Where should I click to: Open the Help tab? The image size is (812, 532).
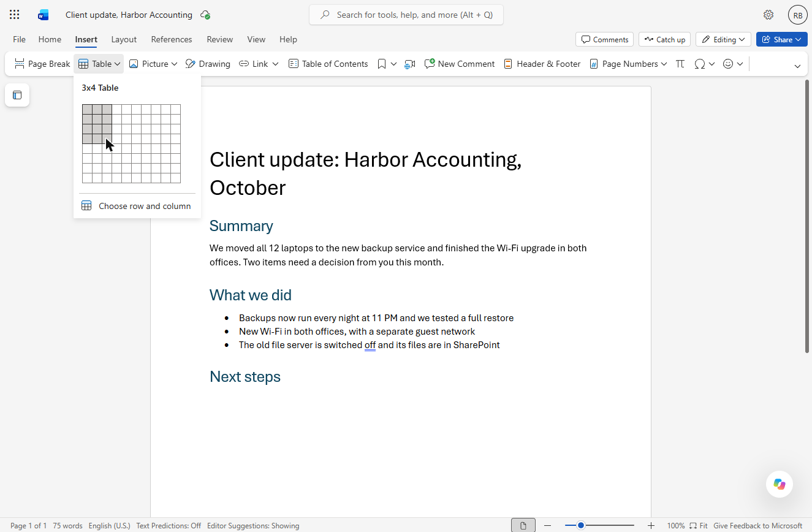pyautogui.click(x=288, y=39)
